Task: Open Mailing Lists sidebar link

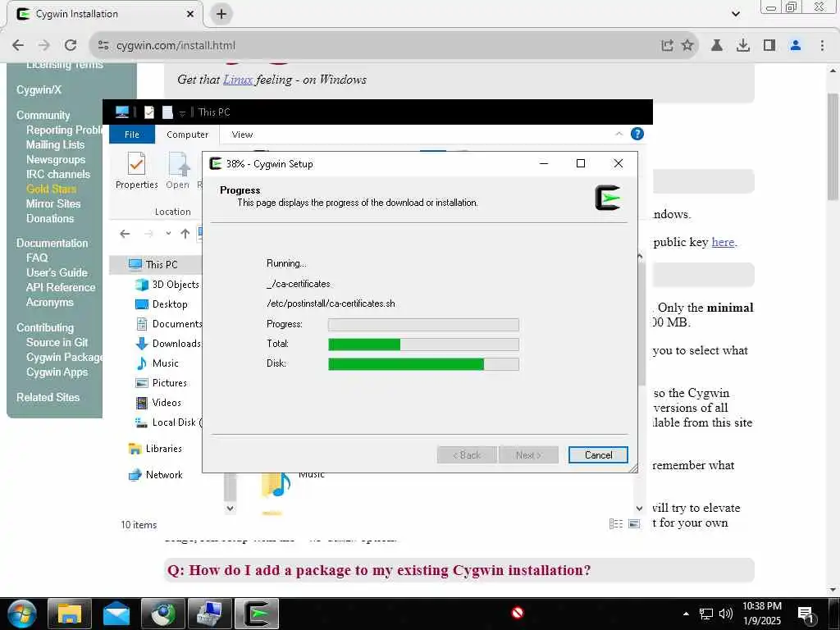Action: click(x=55, y=144)
